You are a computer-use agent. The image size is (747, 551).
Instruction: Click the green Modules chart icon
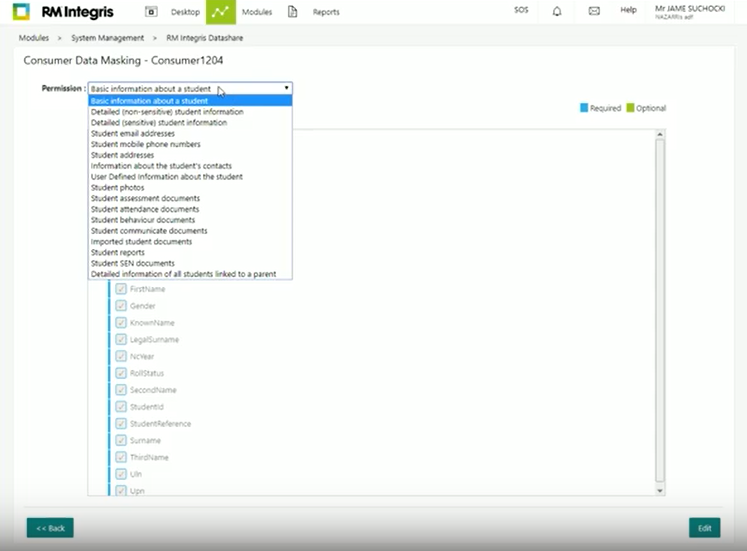tap(221, 12)
